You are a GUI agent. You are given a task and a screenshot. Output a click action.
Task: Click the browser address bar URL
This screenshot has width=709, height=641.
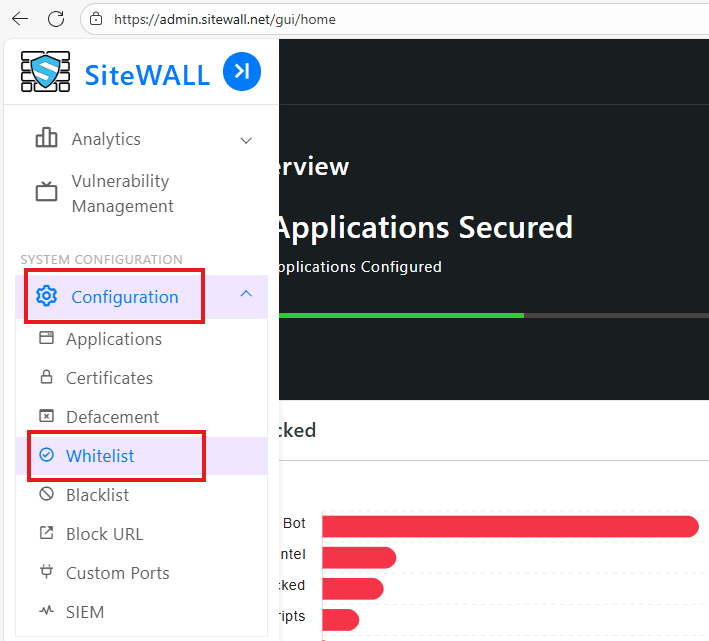click(225, 19)
